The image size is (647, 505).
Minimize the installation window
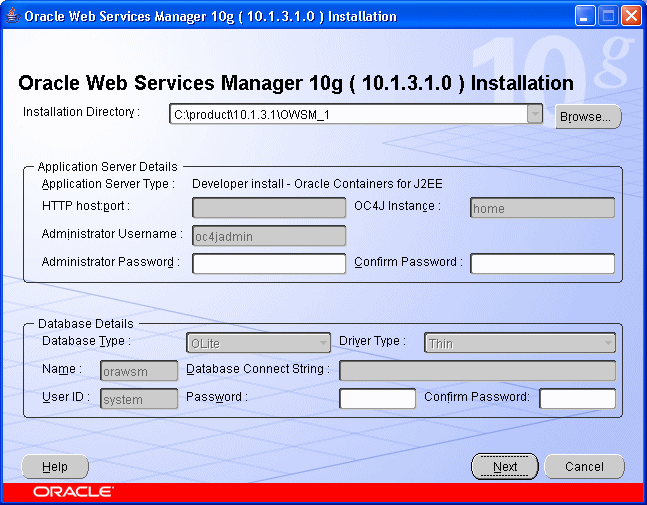click(x=585, y=16)
